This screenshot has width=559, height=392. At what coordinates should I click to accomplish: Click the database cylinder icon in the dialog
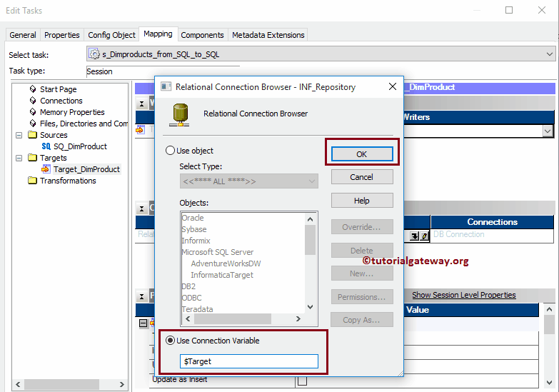[x=180, y=115]
